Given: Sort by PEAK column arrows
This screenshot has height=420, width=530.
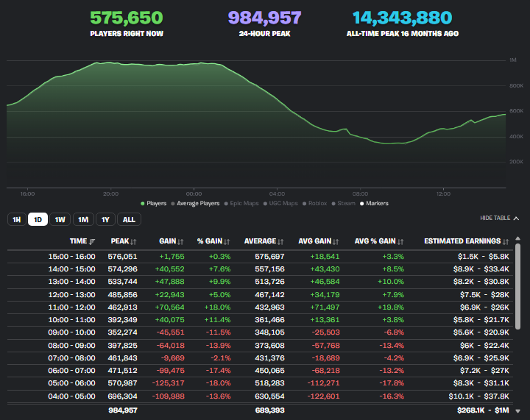Looking at the screenshot, I should (133, 242).
